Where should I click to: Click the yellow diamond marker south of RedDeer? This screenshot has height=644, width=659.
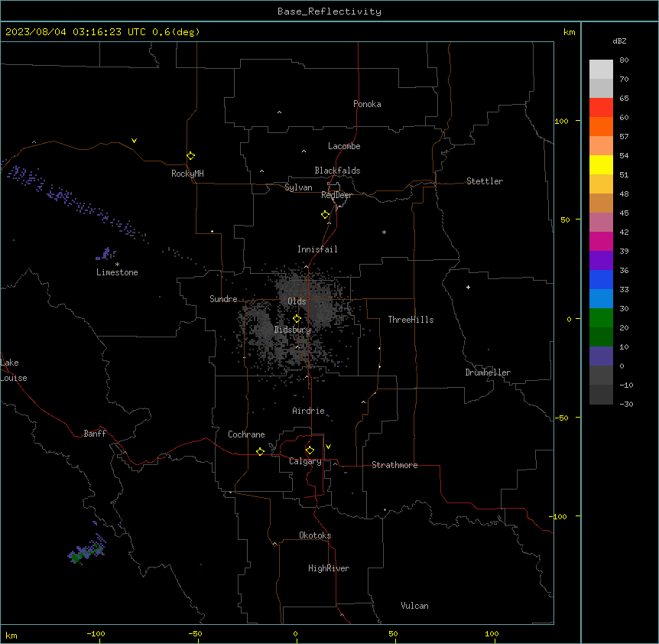(x=325, y=215)
